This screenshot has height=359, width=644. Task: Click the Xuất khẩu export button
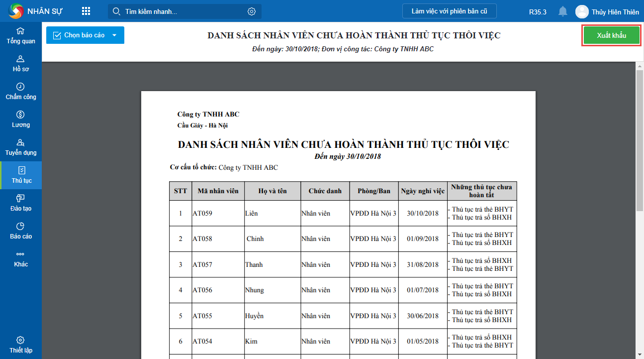point(611,36)
